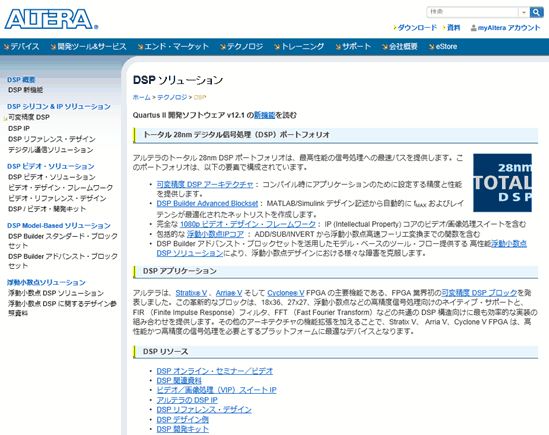Viewport: 549px width, 435px height.
Task: Focus the search input field
Action: coord(472,12)
